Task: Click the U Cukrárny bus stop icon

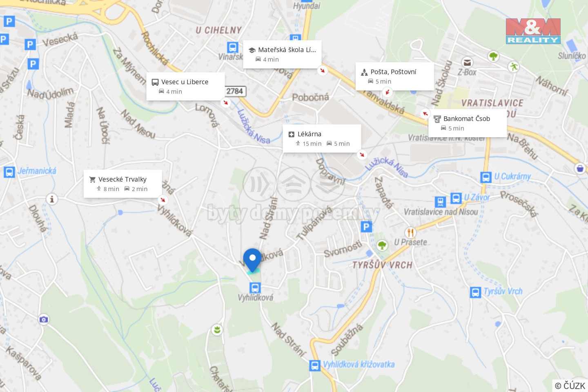Action: coord(486,177)
